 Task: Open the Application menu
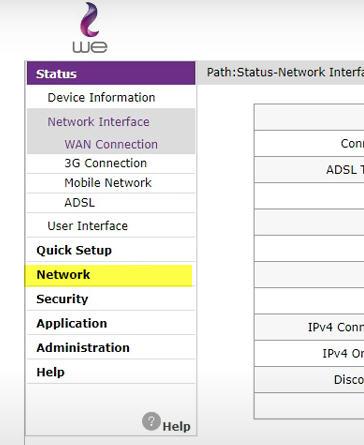(72, 323)
